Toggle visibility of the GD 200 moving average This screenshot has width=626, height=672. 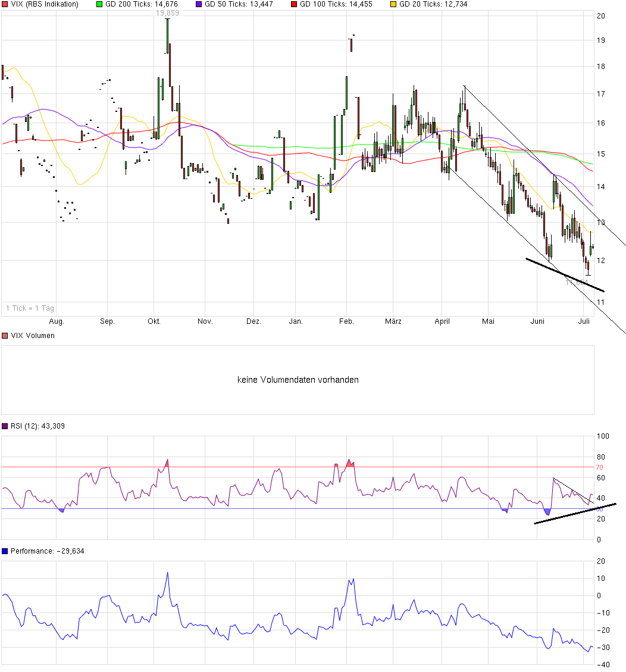tap(100, 4)
